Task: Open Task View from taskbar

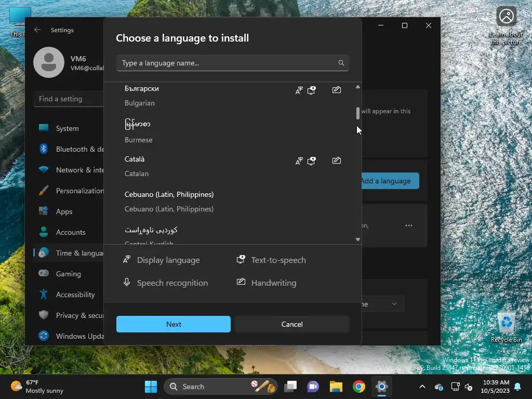Action: [290, 387]
